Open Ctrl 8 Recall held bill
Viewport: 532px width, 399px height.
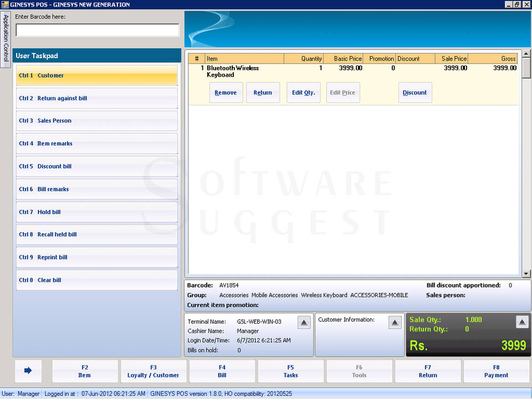point(97,234)
